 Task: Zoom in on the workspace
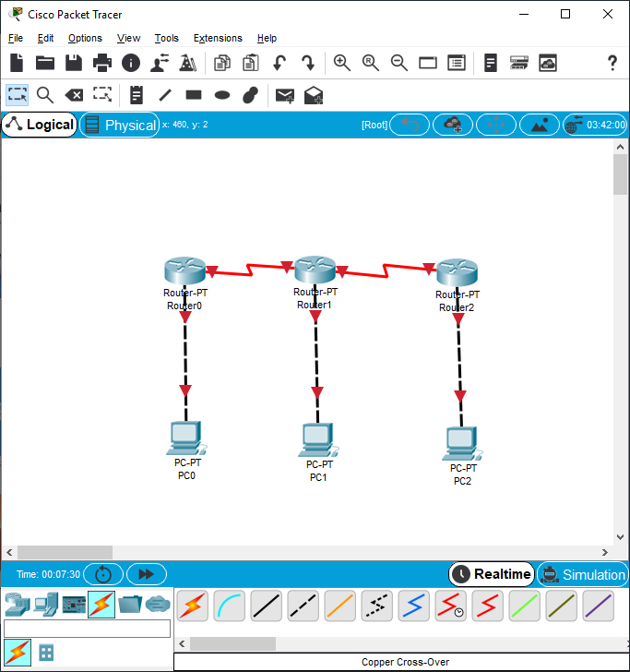click(342, 63)
